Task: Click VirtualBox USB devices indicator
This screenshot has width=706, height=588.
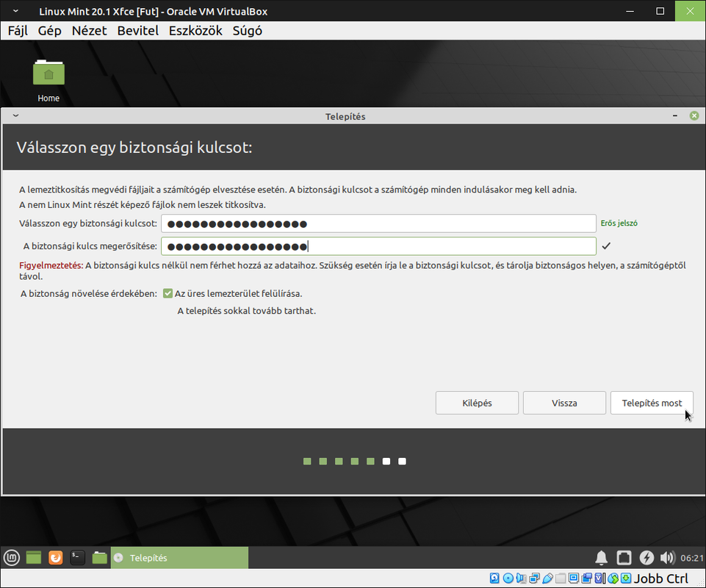Action: 547,578
